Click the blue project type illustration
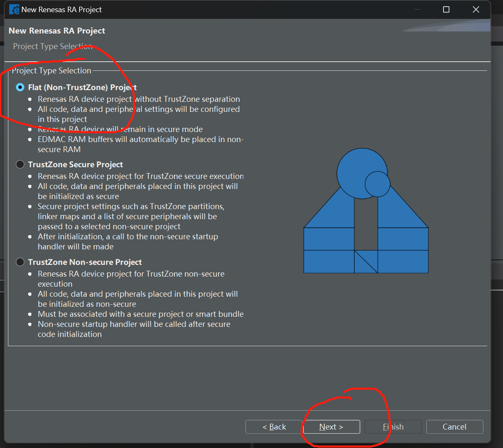 366,211
